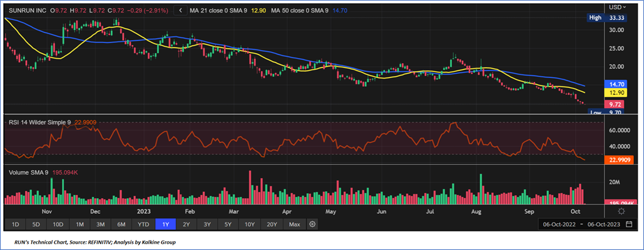Viewport: 644px width, 250px height.
Task: Click the 2023 label on time axis
Action: (x=144, y=212)
